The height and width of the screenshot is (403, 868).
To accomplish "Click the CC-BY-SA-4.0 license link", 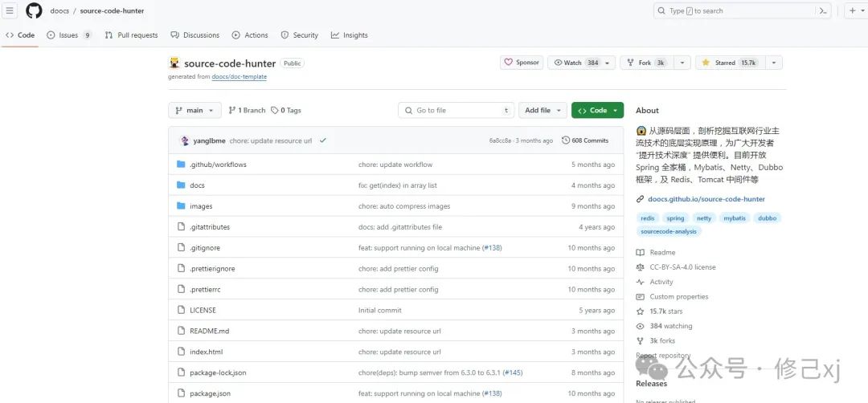I will point(682,267).
